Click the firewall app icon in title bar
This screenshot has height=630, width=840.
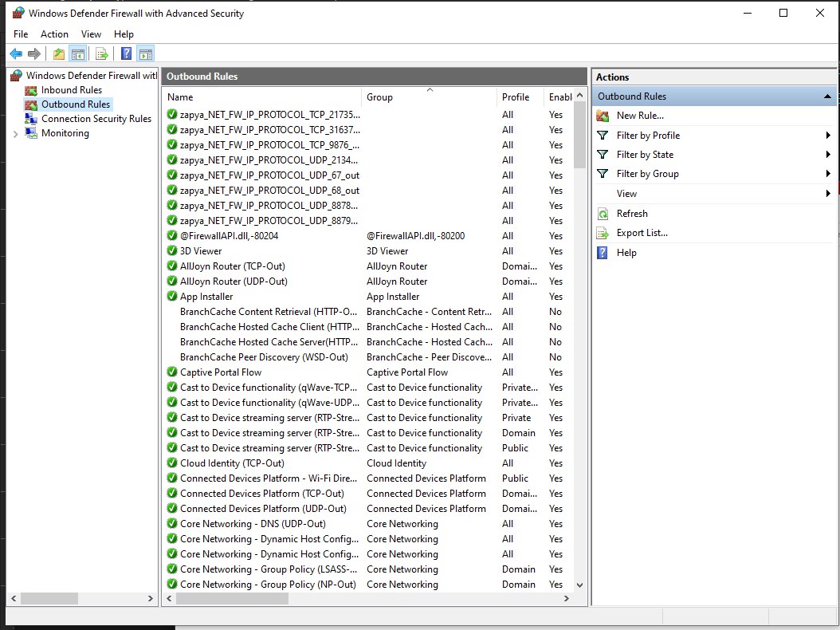point(19,12)
